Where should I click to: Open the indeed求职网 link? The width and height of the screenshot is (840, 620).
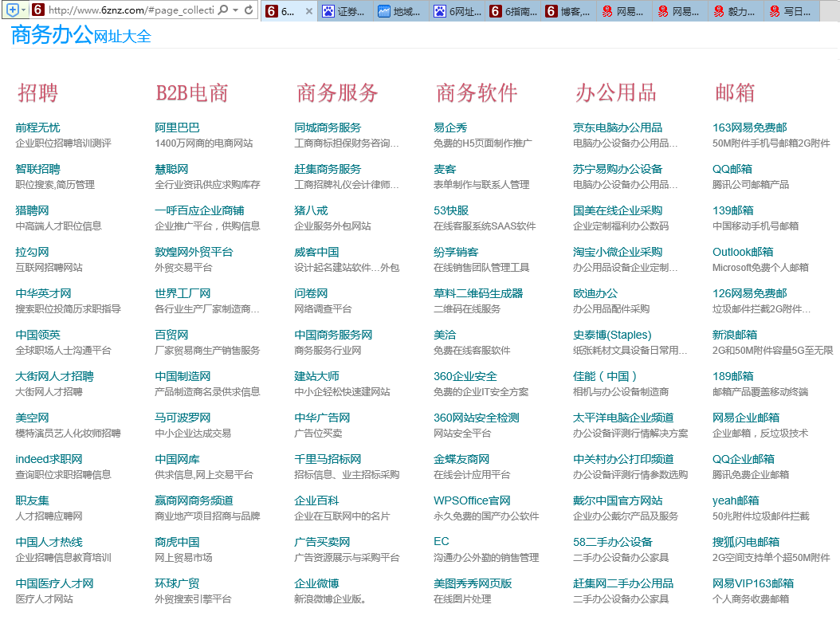(x=49, y=459)
